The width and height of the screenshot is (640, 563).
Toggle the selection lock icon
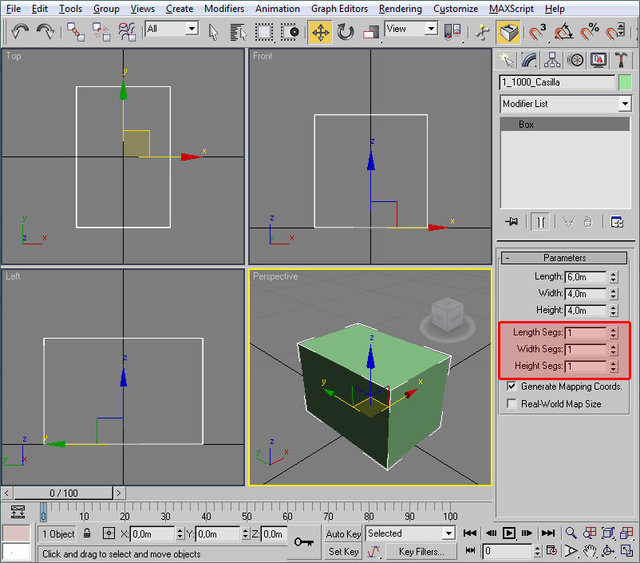click(x=87, y=534)
